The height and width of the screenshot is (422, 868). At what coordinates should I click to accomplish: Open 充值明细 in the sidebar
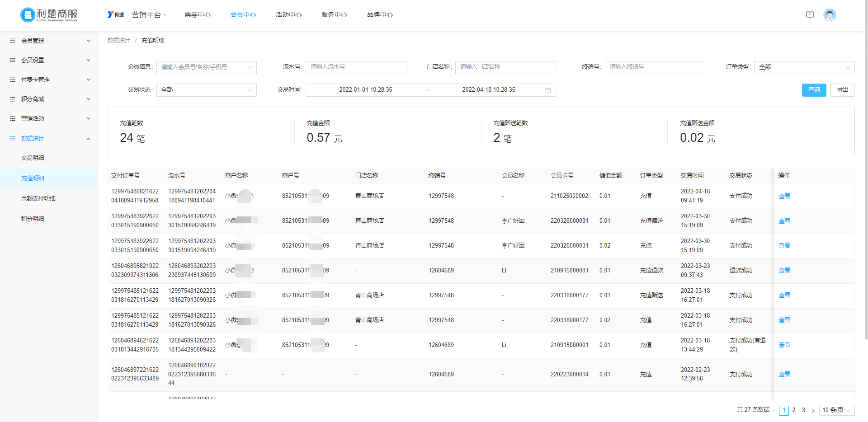[49, 178]
